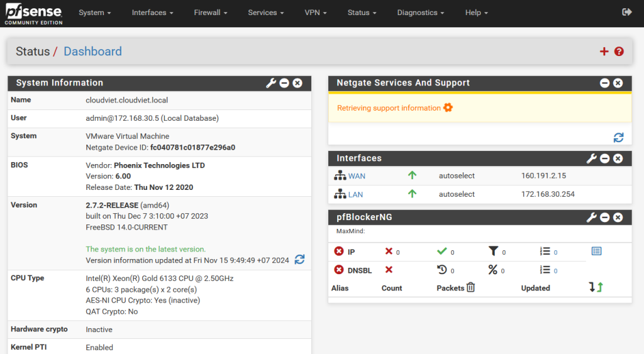Refresh version information with update icon

[299, 260]
